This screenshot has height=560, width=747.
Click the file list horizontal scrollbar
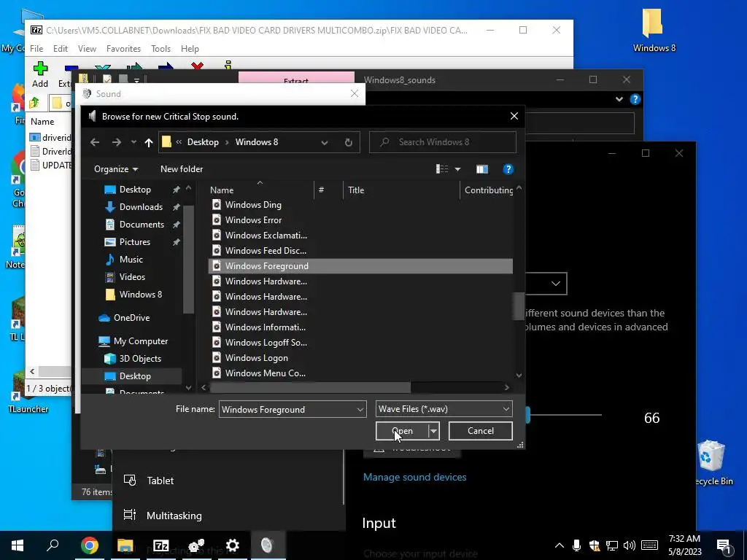coord(309,388)
